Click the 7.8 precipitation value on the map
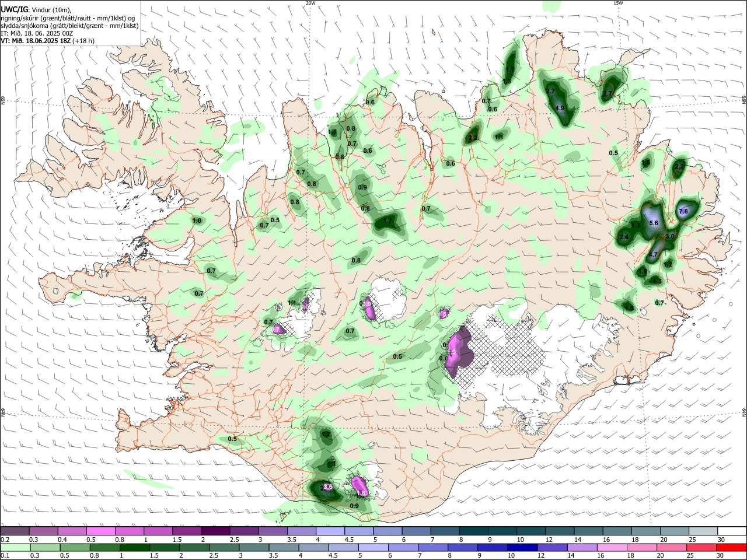This screenshot has width=747, height=560. click(683, 212)
